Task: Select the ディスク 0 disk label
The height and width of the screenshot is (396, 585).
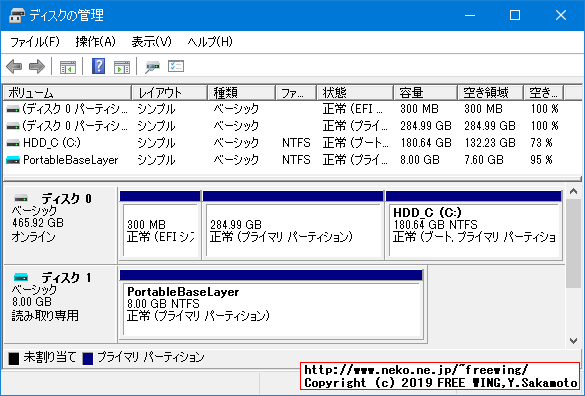Action: pos(66,199)
